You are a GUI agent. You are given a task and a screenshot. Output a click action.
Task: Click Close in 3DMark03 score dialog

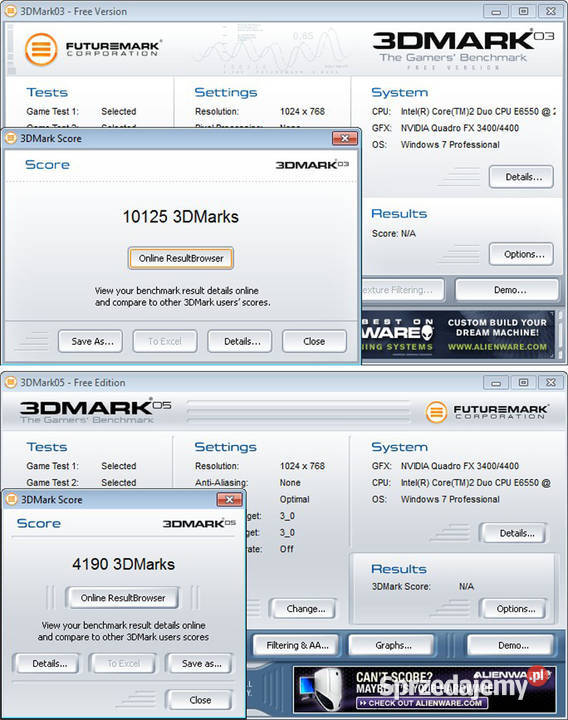314,341
